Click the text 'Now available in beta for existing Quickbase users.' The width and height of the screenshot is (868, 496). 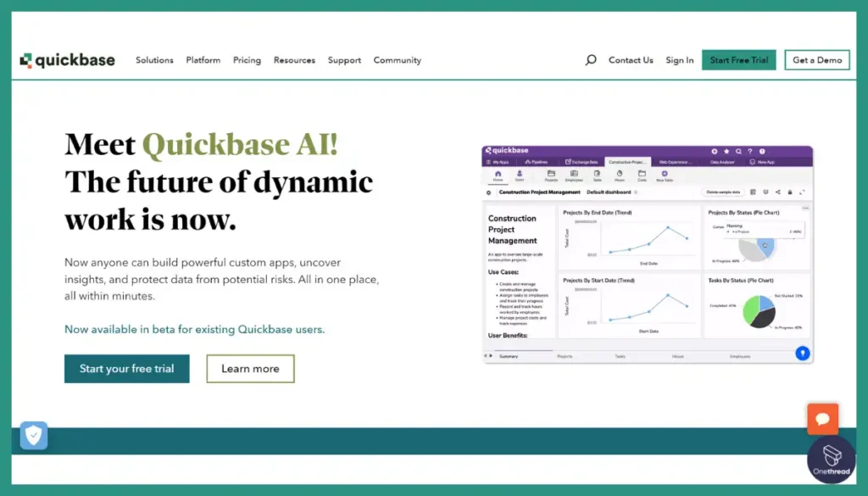(x=194, y=329)
